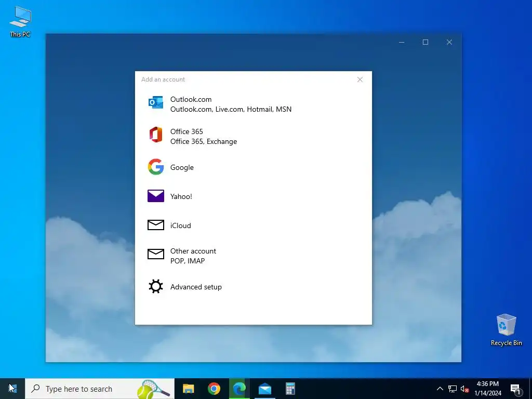532x399 pixels.
Task: Select the iCloud account label
Action: pyautogui.click(x=180, y=225)
